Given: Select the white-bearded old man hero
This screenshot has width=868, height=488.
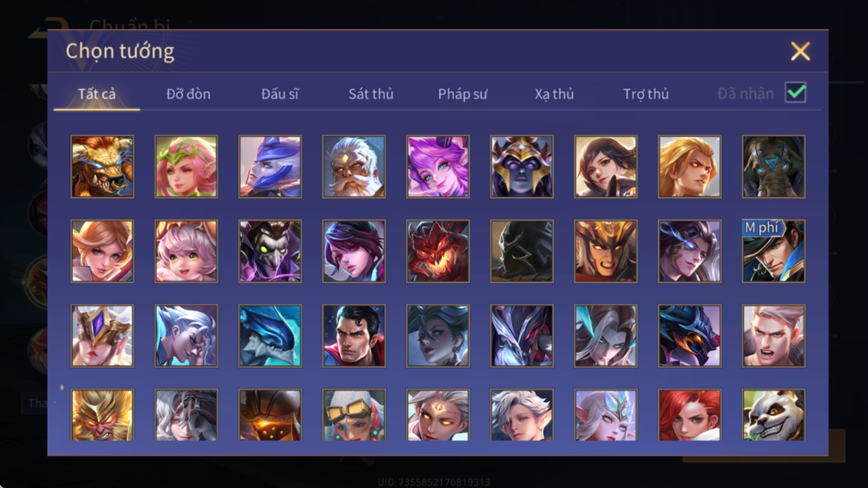Looking at the screenshot, I should tap(354, 167).
